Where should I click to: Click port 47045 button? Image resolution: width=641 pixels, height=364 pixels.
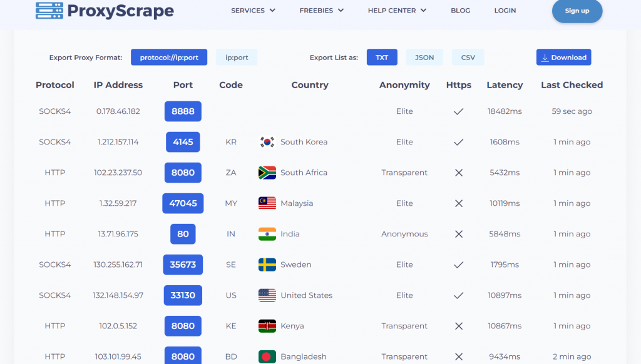tap(183, 203)
